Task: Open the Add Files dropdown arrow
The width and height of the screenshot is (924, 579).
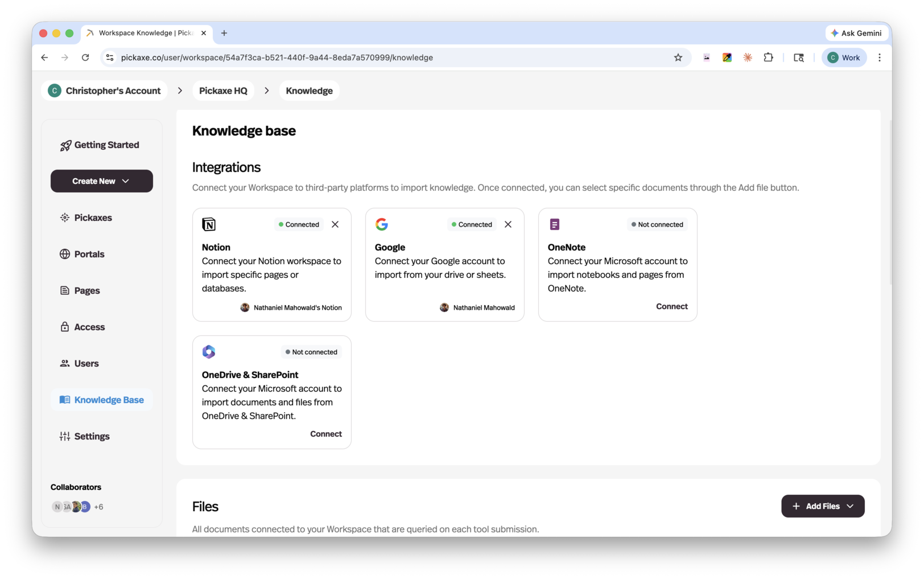Action: click(851, 506)
